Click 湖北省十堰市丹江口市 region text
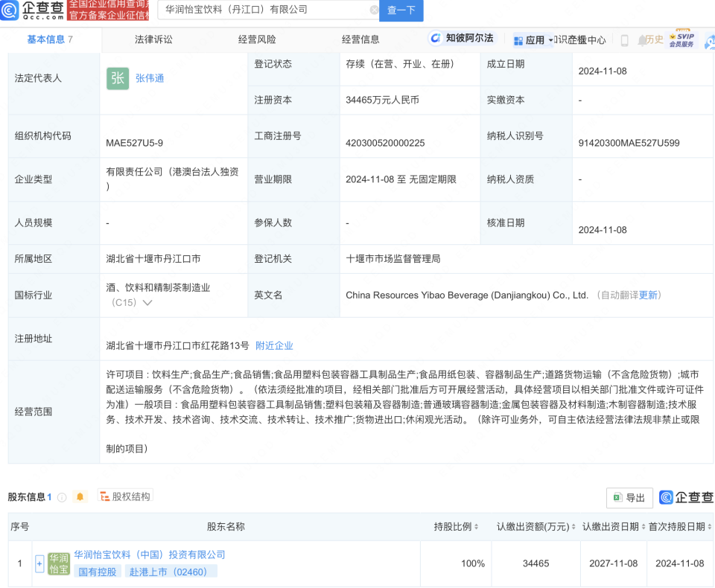The height and width of the screenshot is (588, 715). (x=153, y=259)
